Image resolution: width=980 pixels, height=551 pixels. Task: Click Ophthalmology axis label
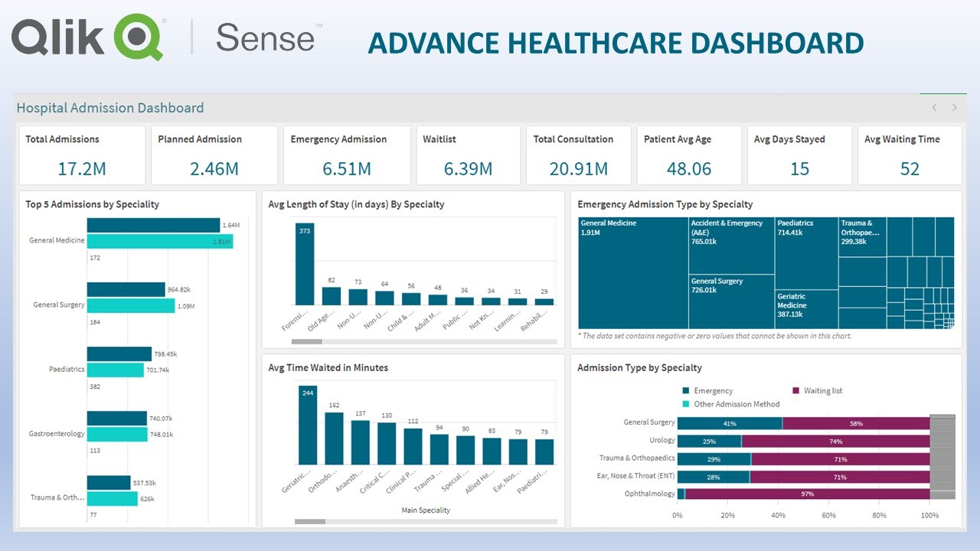[650, 494]
